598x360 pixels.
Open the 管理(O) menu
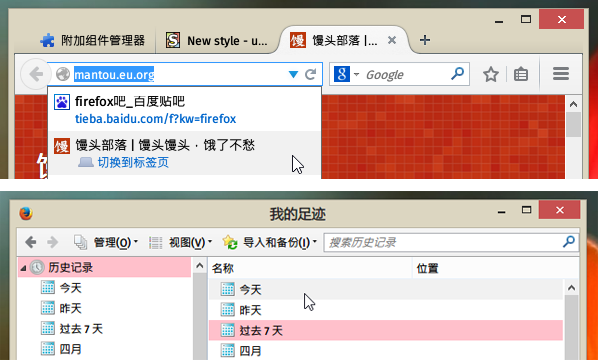pyautogui.click(x=106, y=243)
